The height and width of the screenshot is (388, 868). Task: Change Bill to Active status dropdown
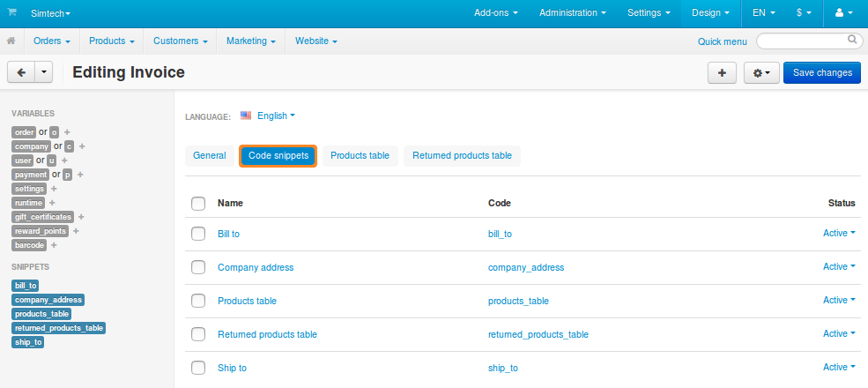[839, 234]
